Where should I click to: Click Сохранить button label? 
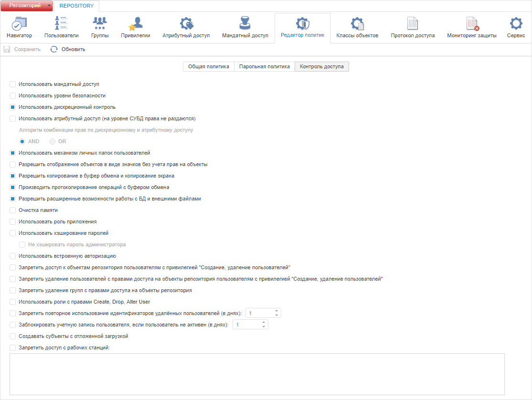coord(27,49)
